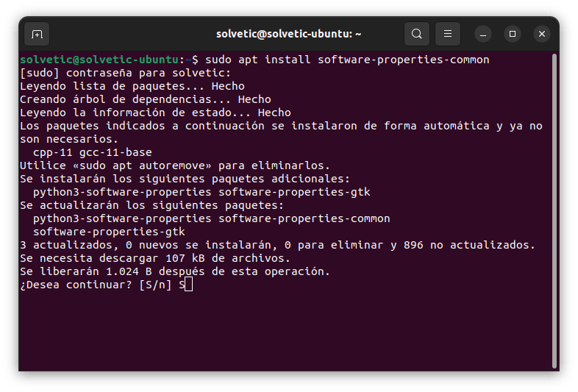Viewport: 578px width, 392px height.
Task: Click the 3 actualizados summary line
Action: coord(277,245)
